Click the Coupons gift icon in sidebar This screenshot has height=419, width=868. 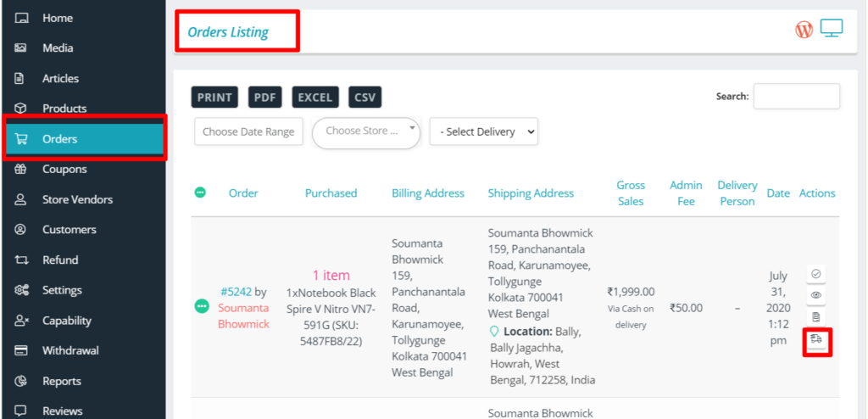pyautogui.click(x=21, y=169)
